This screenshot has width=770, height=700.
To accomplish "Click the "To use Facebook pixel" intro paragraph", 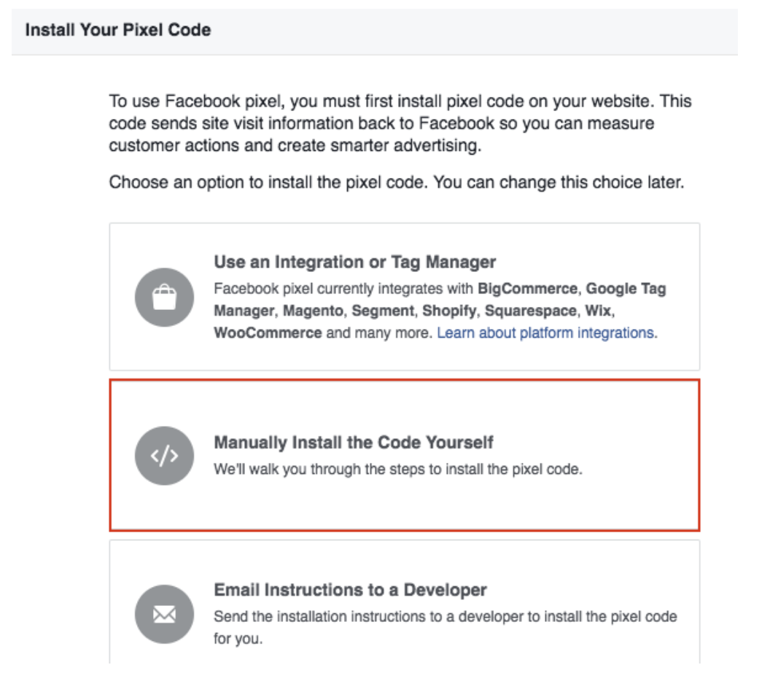I will tap(400, 123).
